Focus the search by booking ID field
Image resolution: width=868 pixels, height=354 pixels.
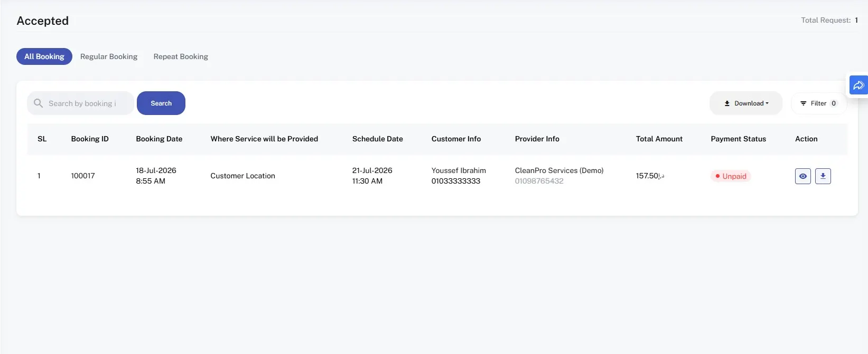(x=82, y=103)
